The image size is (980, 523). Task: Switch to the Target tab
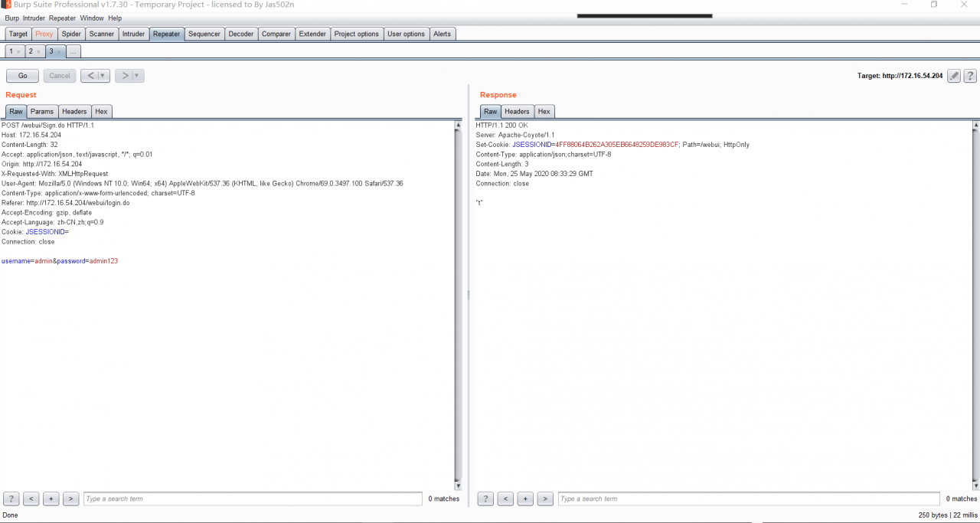click(x=18, y=34)
